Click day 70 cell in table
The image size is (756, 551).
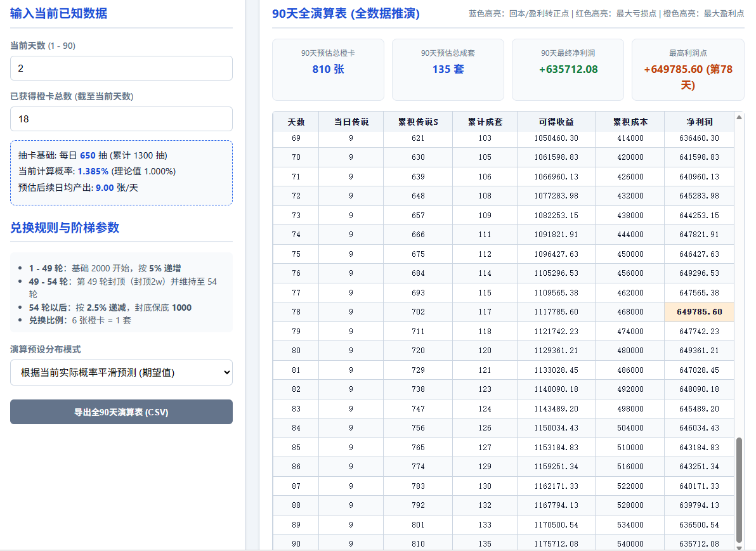click(x=296, y=157)
